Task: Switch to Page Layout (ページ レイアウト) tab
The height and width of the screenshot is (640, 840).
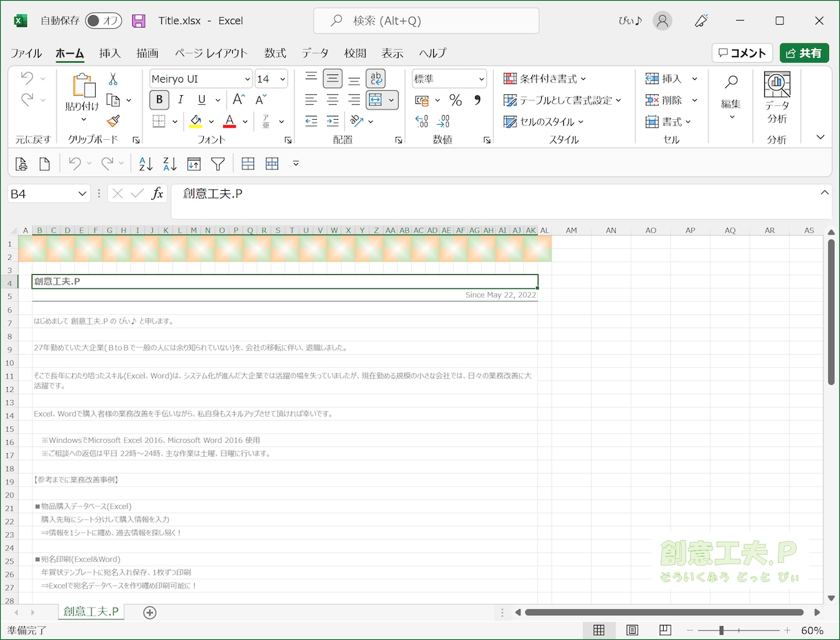Action: click(211, 53)
